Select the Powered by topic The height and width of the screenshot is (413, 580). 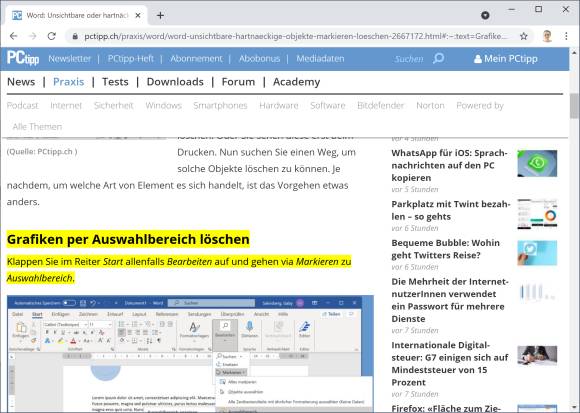click(480, 106)
